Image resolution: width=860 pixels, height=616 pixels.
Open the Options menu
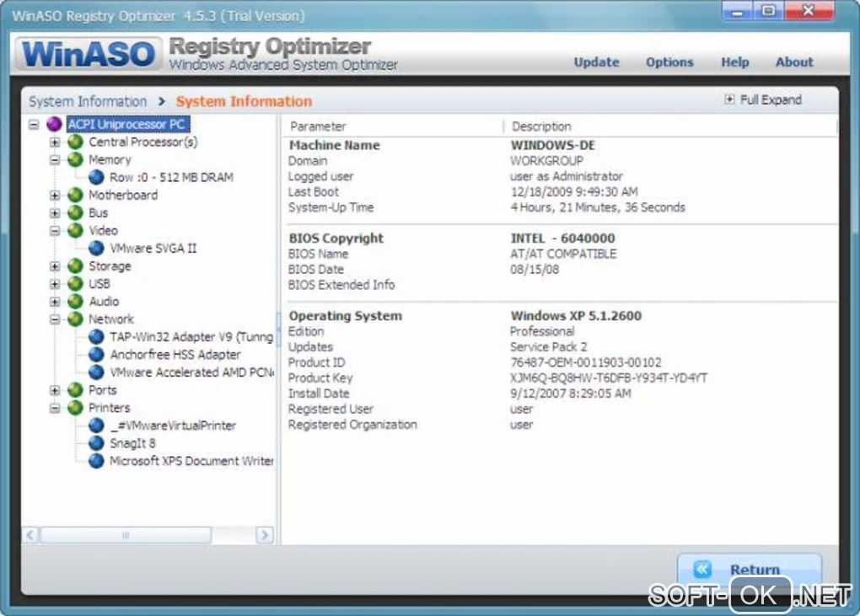pyautogui.click(x=669, y=62)
